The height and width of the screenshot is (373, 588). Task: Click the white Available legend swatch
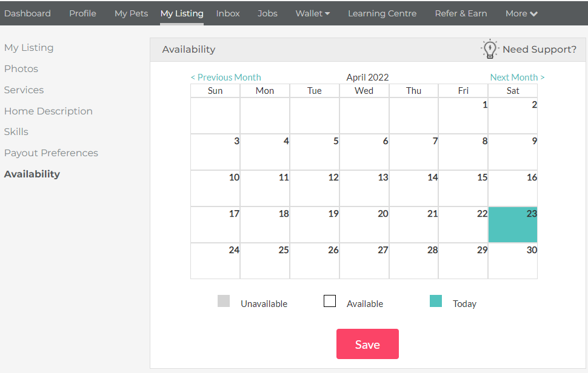[x=330, y=301]
